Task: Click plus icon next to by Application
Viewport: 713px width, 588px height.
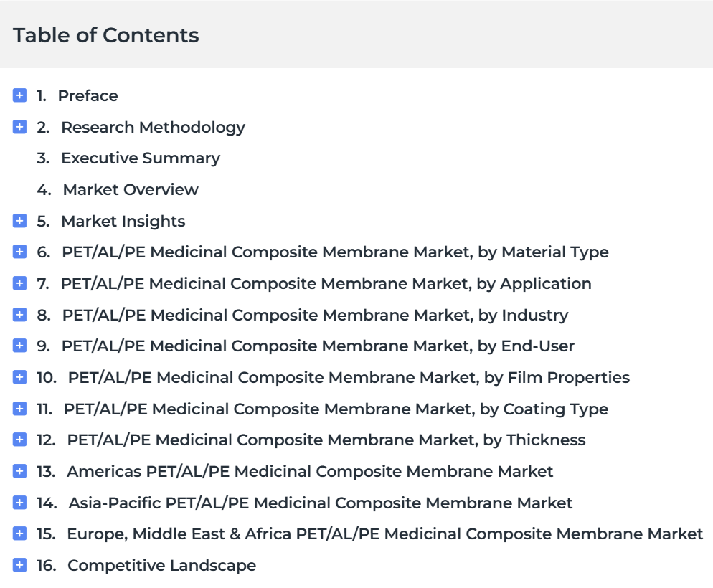Action: tap(19, 283)
